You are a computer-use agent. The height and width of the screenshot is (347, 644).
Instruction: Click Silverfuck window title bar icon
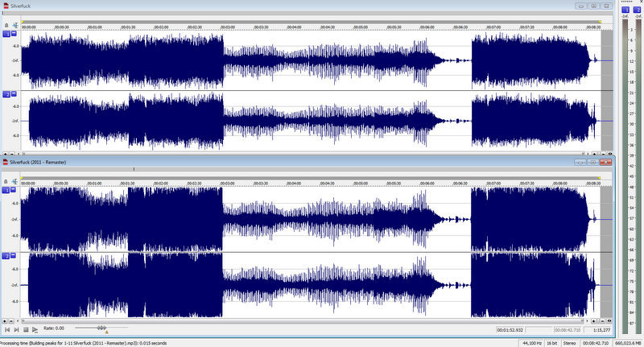6,6
